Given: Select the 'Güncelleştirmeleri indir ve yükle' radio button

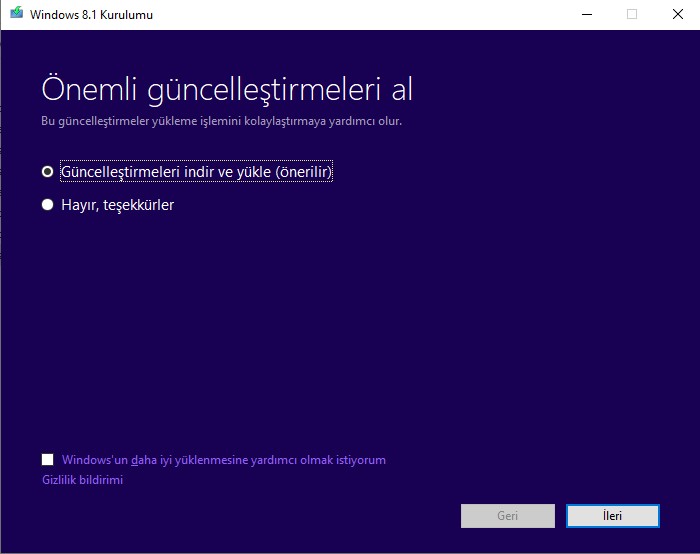Looking at the screenshot, I should click(47, 172).
